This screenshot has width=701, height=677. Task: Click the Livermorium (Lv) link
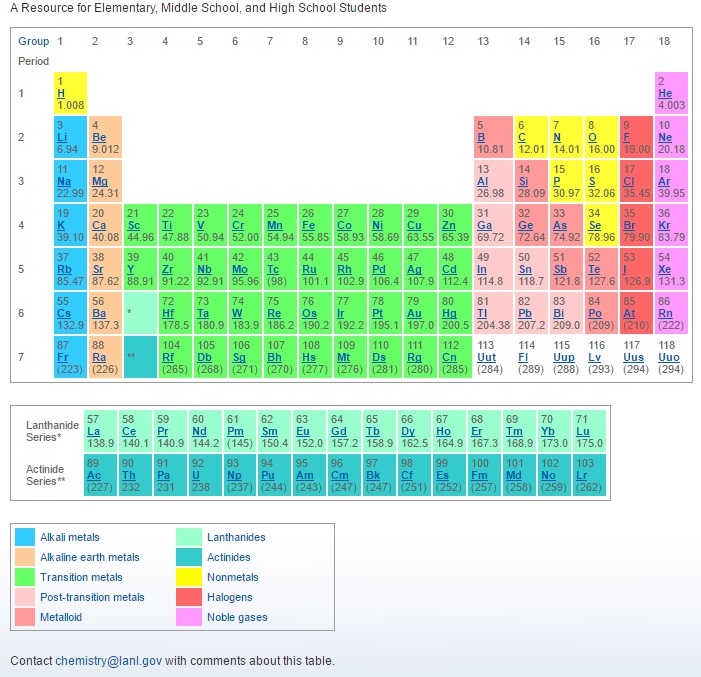coord(594,357)
